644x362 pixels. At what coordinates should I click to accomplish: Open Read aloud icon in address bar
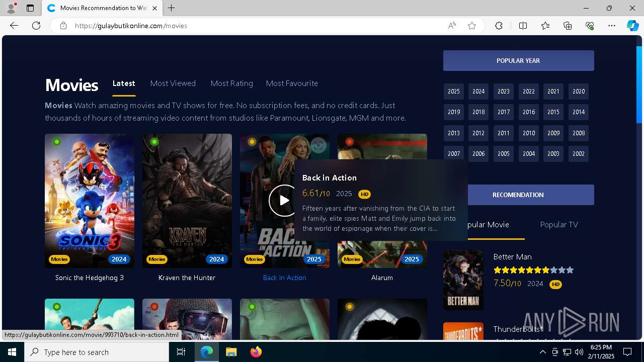pos(452,26)
